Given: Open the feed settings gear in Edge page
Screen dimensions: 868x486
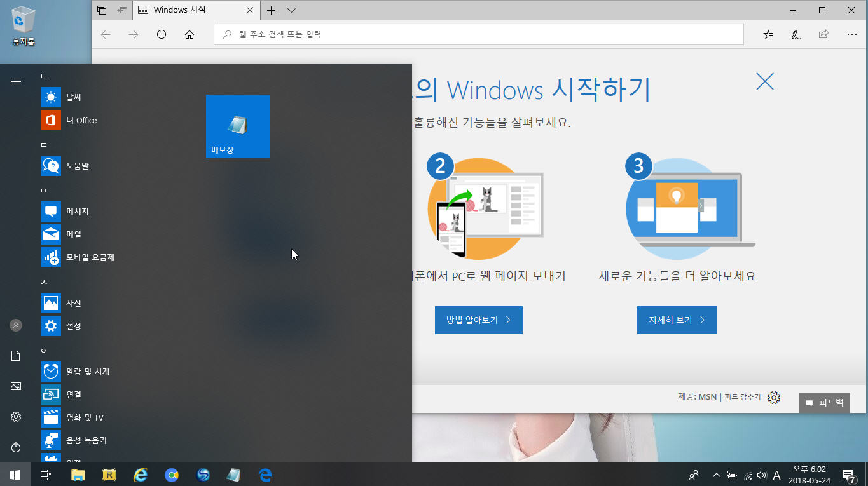Looking at the screenshot, I should click(774, 398).
